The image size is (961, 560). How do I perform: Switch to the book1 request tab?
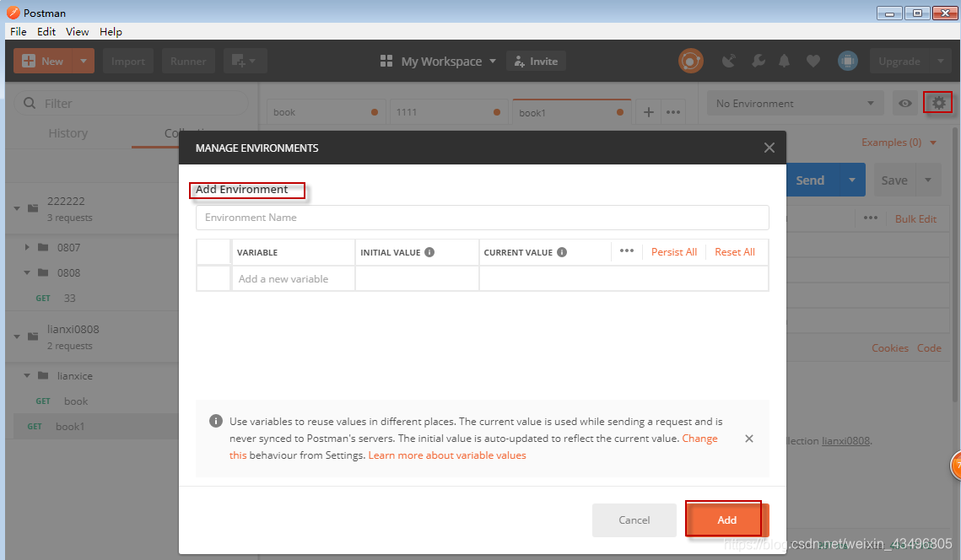coord(571,112)
